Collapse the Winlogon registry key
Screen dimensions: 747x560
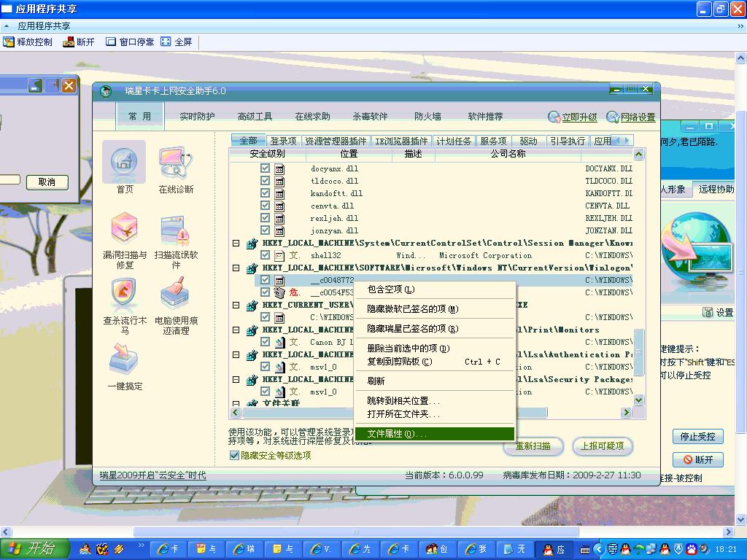pyautogui.click(x=236, y=268)
